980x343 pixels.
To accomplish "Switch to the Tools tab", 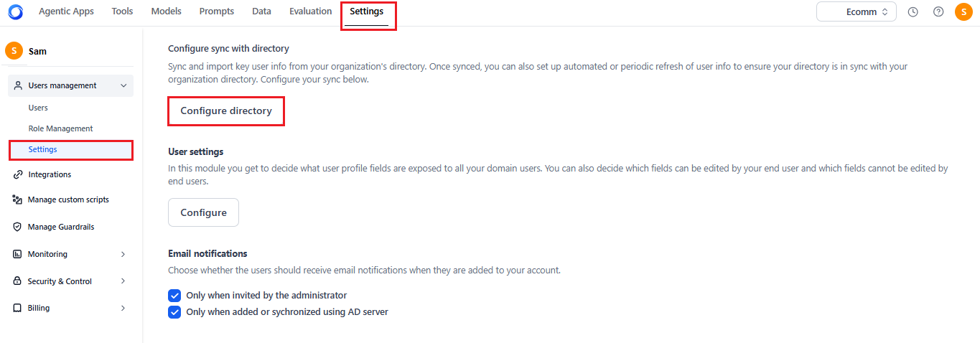I will pyautogui.click(x=122, y=11).
